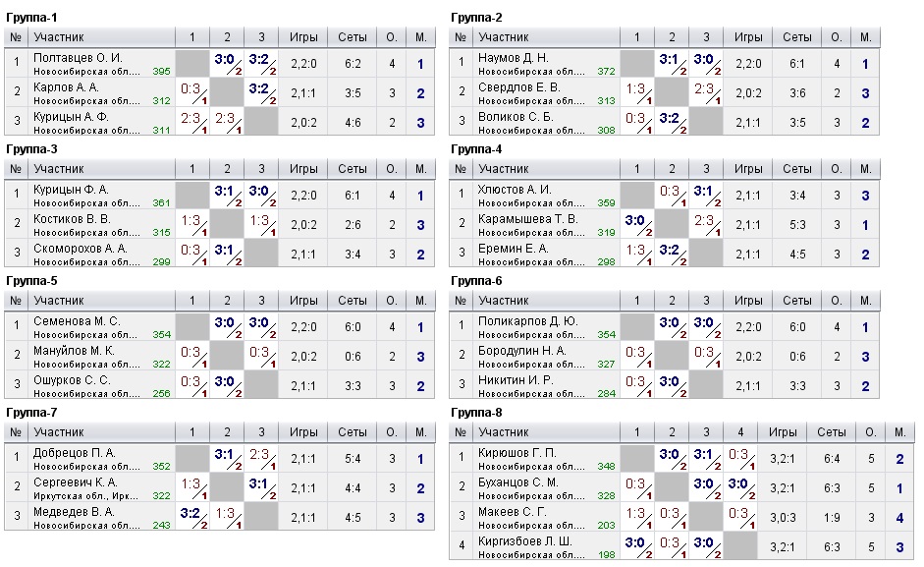This screenshot has height=567, width=924.
Task: Click Участник column header in Группа-2
Action: point(504,37)
